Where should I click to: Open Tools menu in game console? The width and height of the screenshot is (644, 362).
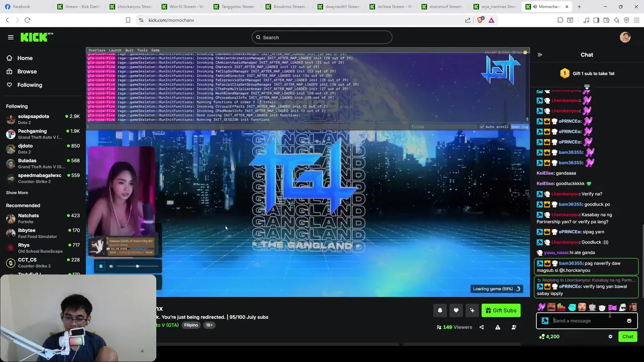(x=142, y=50)
